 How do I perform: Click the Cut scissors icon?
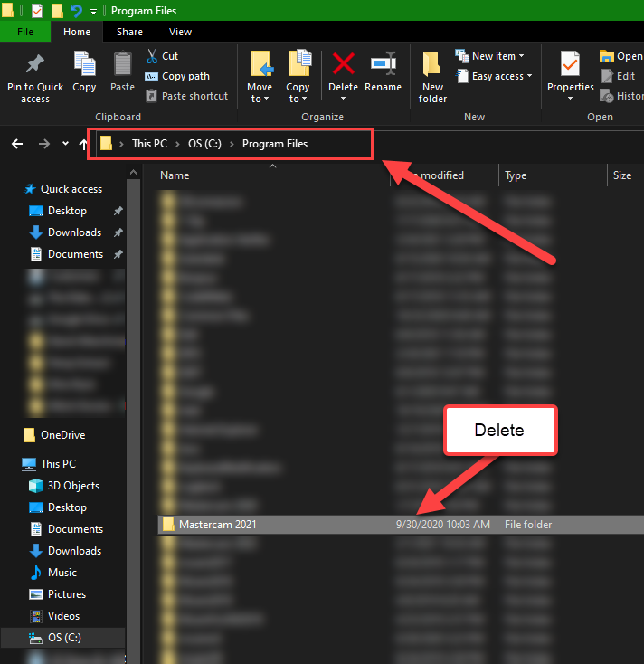tap(152, 56)
